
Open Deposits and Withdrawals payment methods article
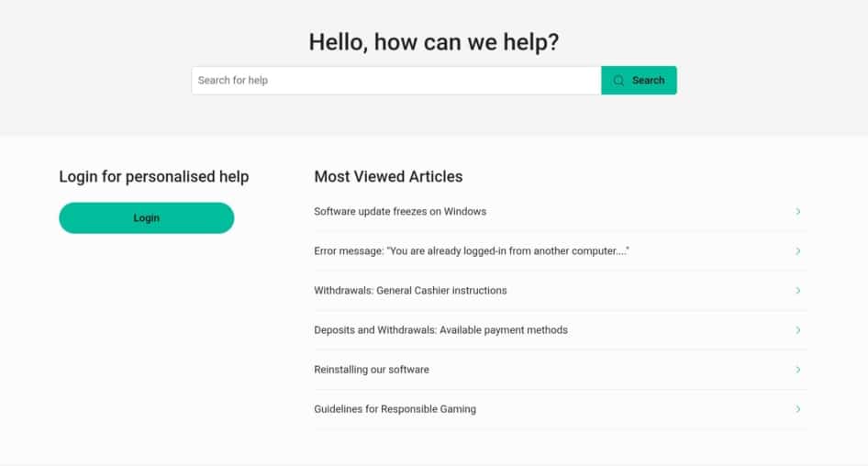(440, 329)
